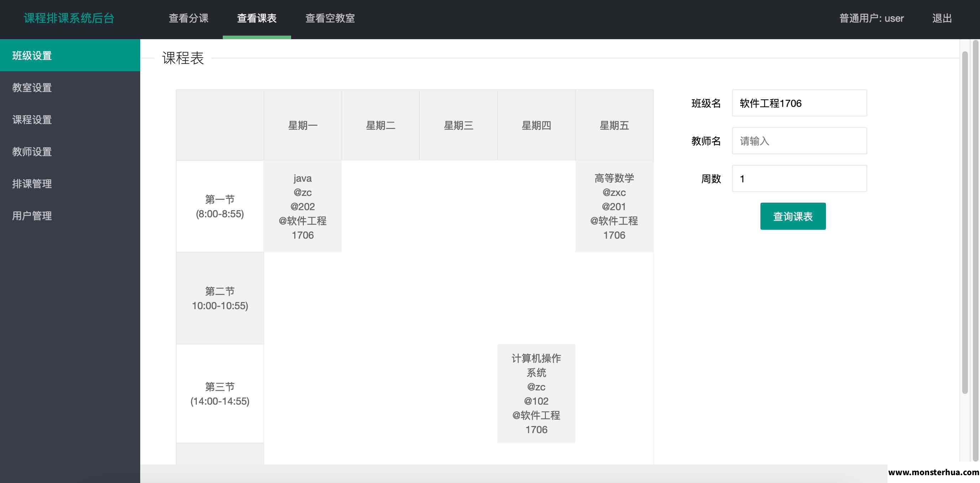
Task: Click the inner content vertical scrollbar
Action: coord(965,223)
